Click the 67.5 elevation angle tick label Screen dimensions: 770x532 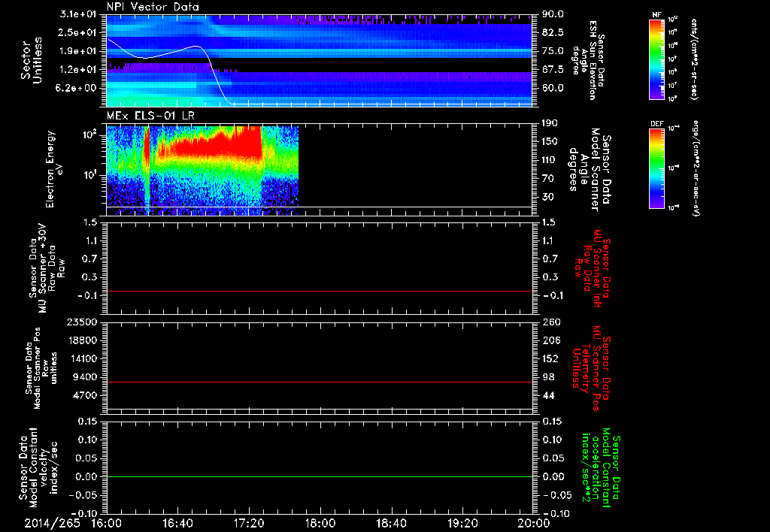point(553,70)
